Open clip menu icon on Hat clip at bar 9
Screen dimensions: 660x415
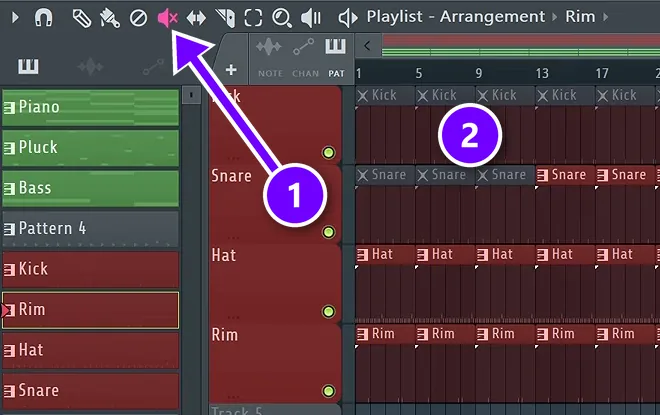coord(482,255)
